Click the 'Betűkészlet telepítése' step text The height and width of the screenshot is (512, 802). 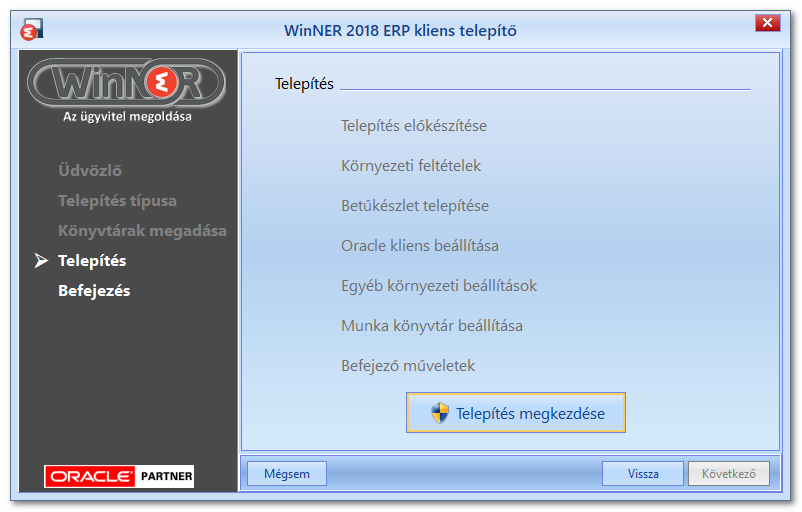[x=415, y=206]
